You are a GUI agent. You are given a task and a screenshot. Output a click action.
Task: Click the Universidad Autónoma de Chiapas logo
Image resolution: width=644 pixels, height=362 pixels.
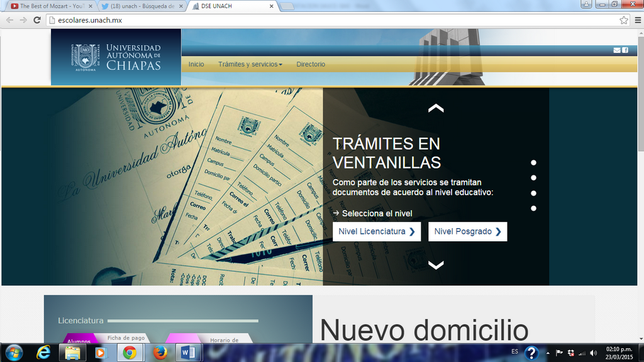[x=116, y=57]
